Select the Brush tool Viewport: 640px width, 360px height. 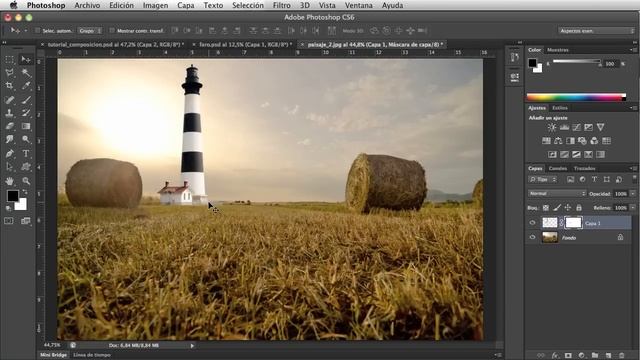pyautogui.click(x=26, y=100)
